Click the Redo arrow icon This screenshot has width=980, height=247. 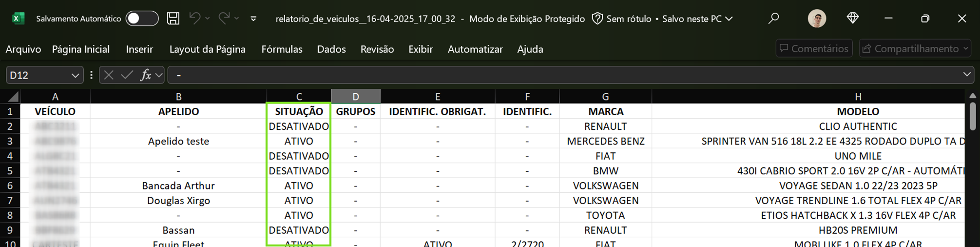point(224,19)
